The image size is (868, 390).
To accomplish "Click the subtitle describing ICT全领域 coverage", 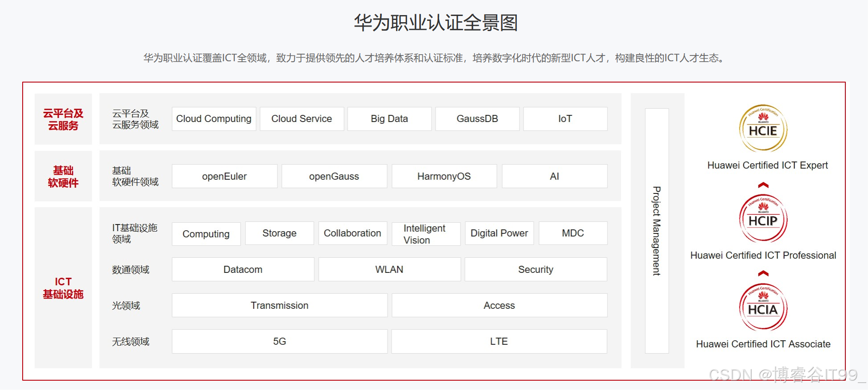I will 434,58.
